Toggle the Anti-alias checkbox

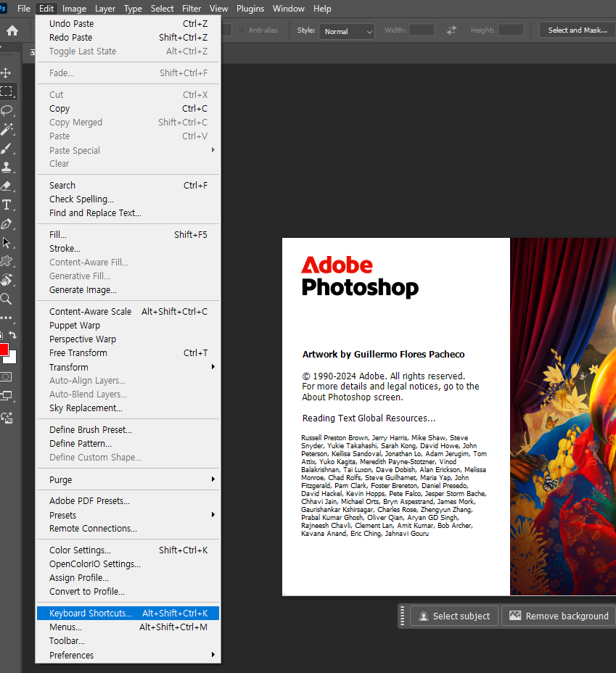(x=242, y=30)
